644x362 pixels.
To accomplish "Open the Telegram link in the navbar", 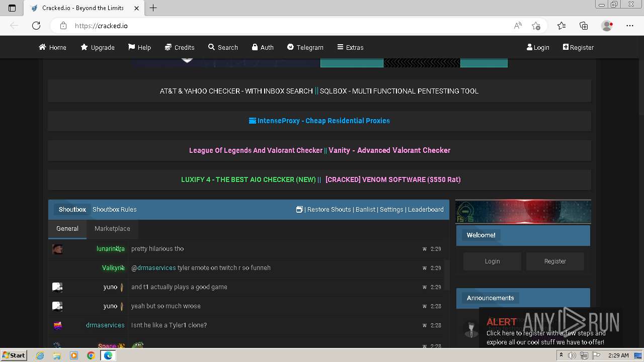I will click(305, 47).
